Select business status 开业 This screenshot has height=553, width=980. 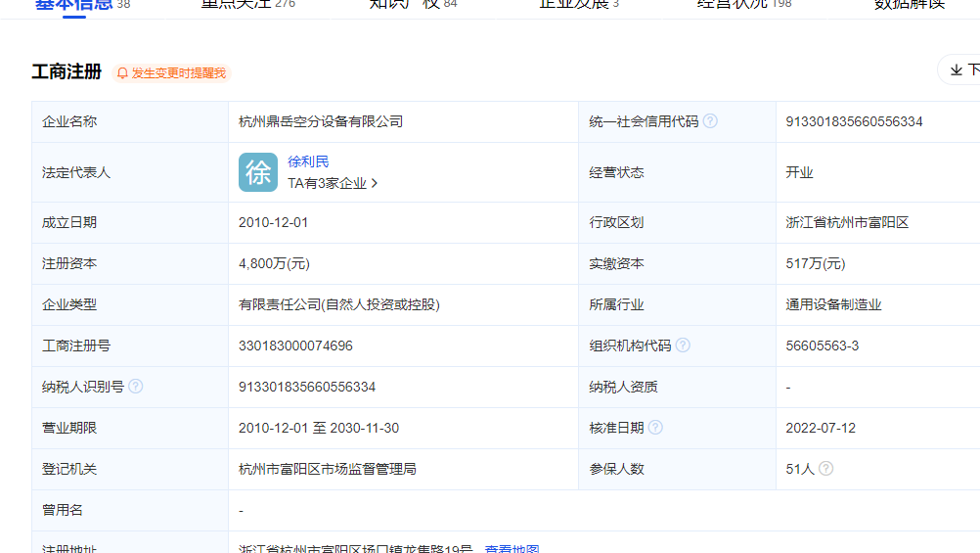click(799, 172)
